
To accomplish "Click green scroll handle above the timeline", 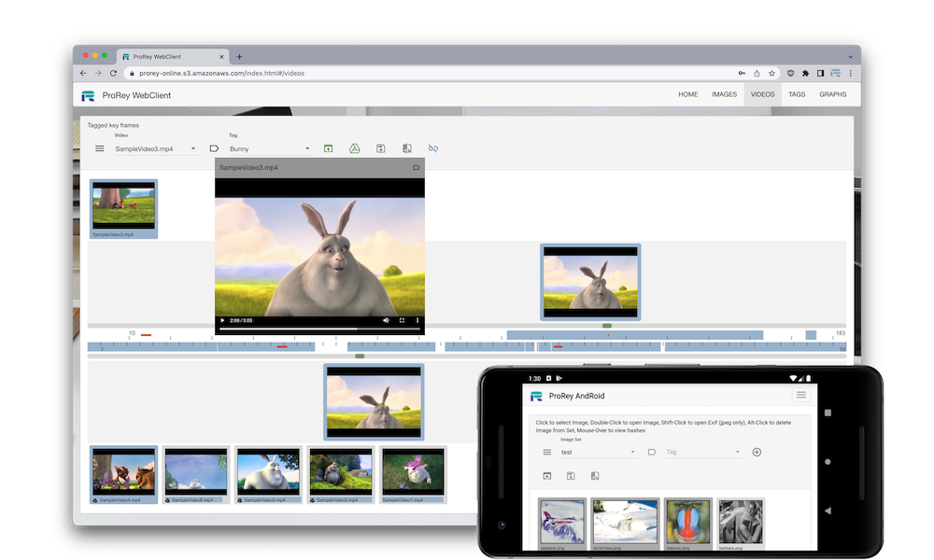I will click(606, 326).
